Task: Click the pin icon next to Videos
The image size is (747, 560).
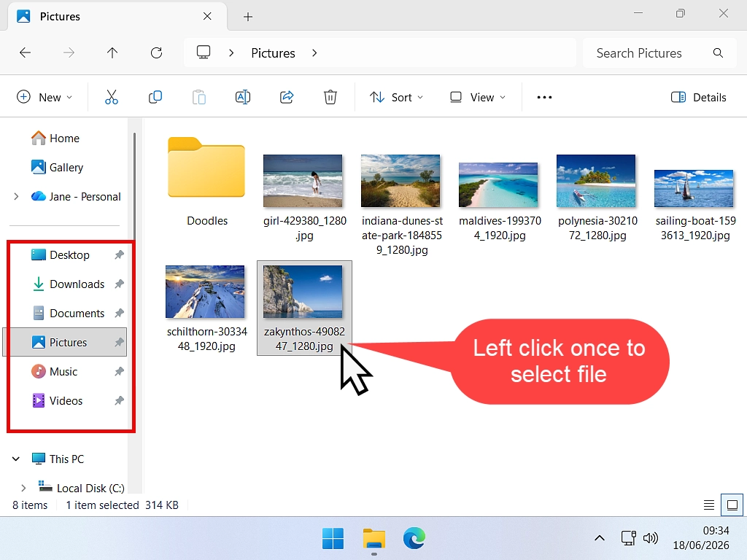Action: (x=119, y=400)
